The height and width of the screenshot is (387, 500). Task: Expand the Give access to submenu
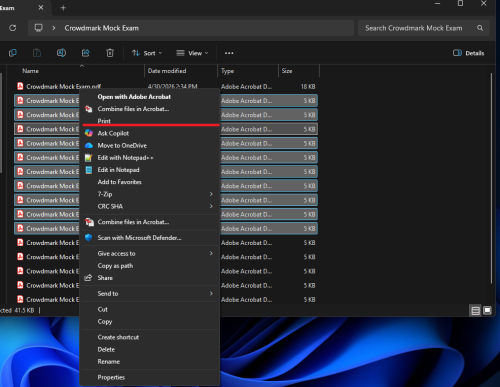point(149,254)
